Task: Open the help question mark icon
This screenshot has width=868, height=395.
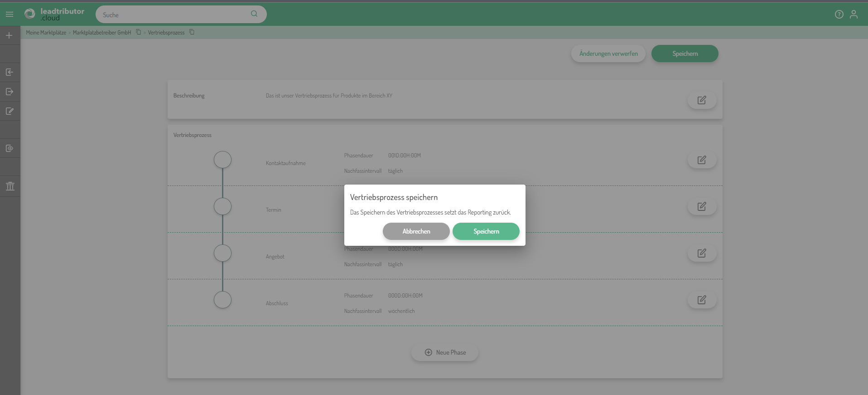Action: pyautogui.click(x=839, y=15)
